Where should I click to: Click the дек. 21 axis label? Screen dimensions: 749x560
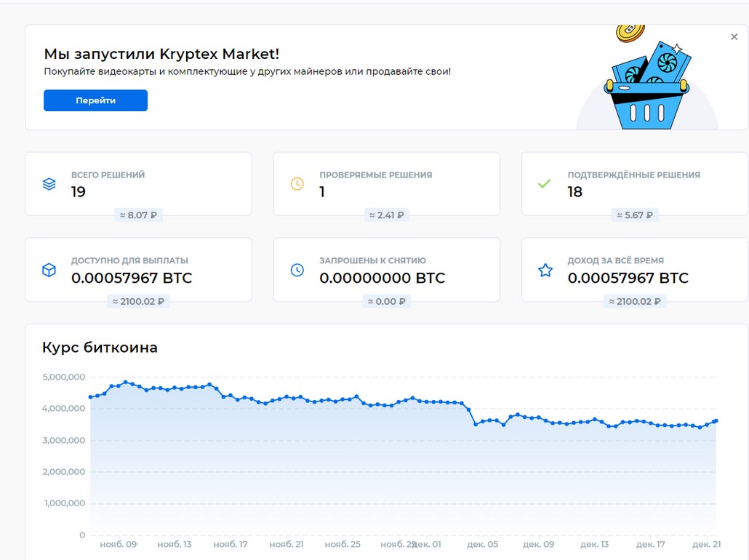707,544
